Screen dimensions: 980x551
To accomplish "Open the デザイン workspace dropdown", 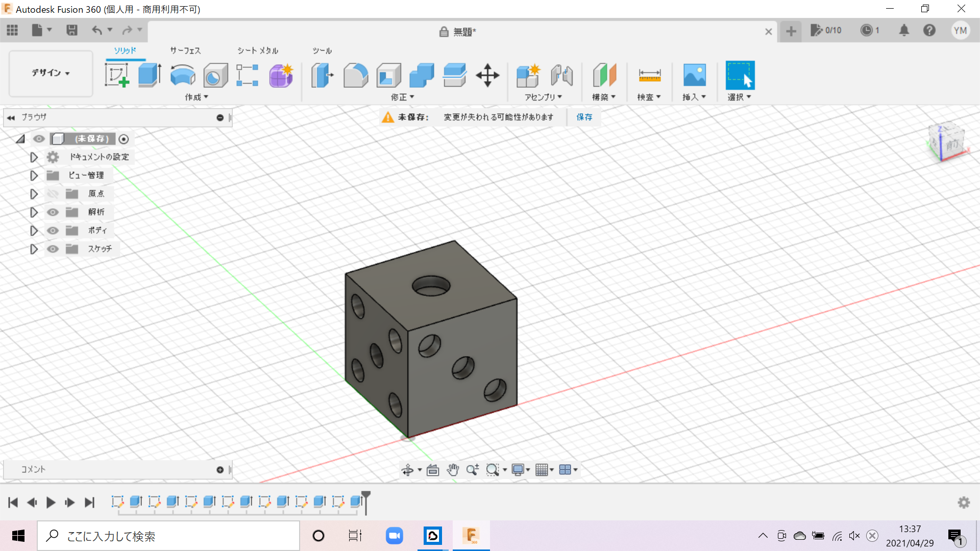I will point(51,73).
